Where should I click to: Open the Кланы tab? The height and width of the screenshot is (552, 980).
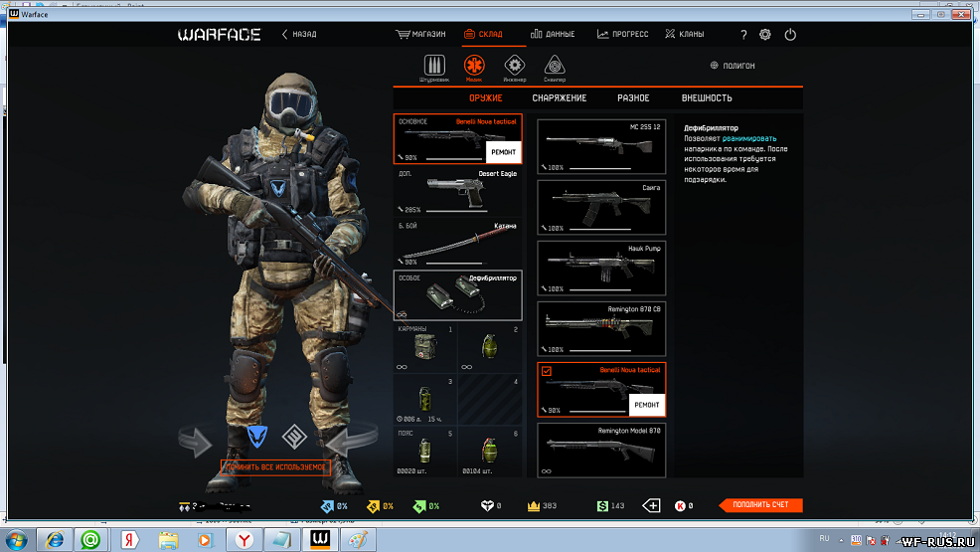(685, 35)
